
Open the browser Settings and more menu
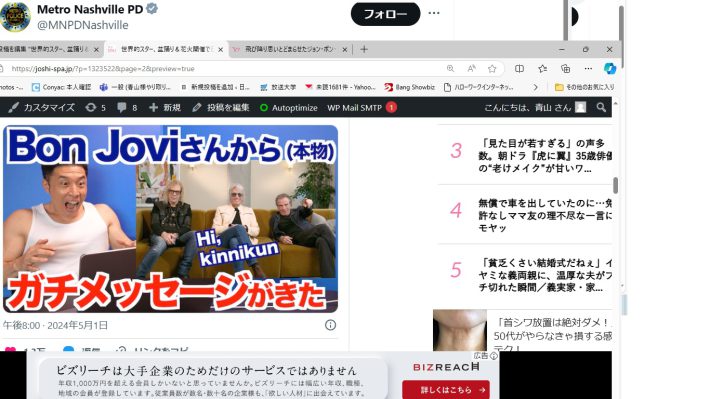point(588,69)
